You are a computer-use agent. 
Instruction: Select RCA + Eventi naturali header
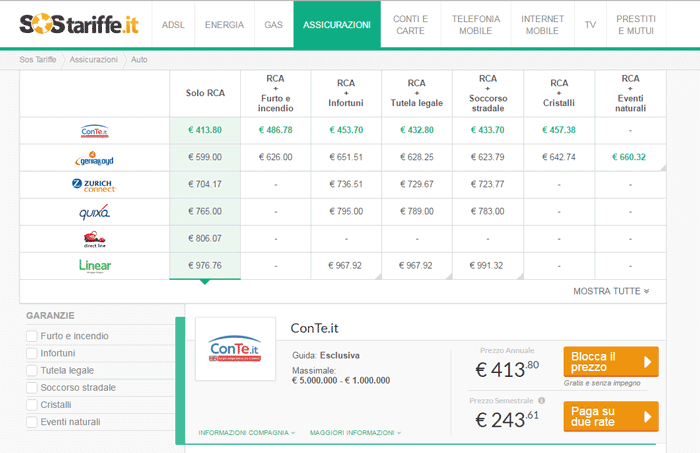coord(630,93)
